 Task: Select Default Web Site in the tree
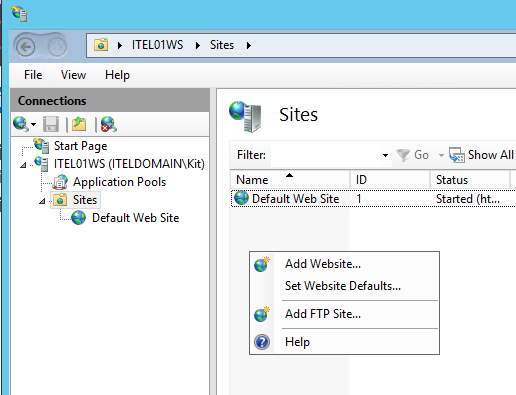[135, 218]
